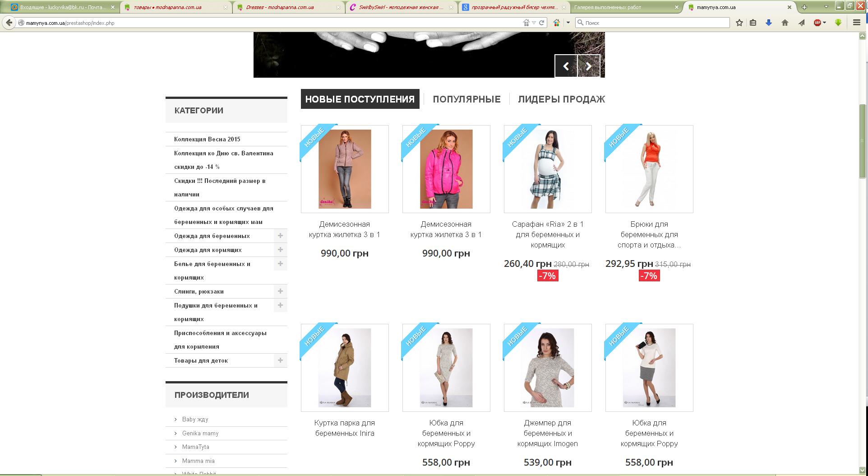Show the next slide in the banner
The image size is (868, 476).
589,66
